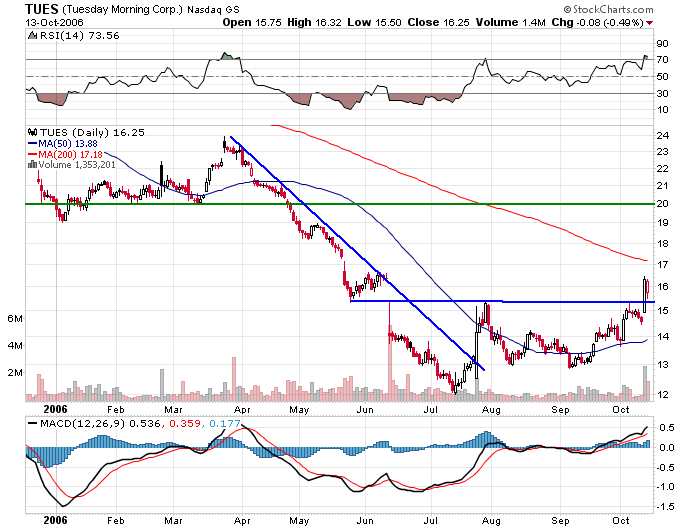The height and width of the screenshot is (528, 683).
Task: Click the Nasdaq GS exchange label
Action: point(213,10)
